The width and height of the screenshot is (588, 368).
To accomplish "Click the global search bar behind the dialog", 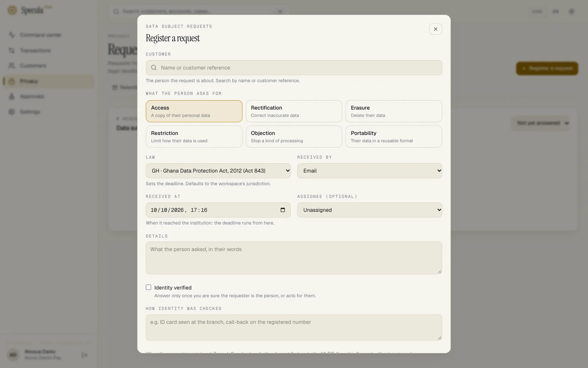I will pyautogui.click(x=198, y=11).
